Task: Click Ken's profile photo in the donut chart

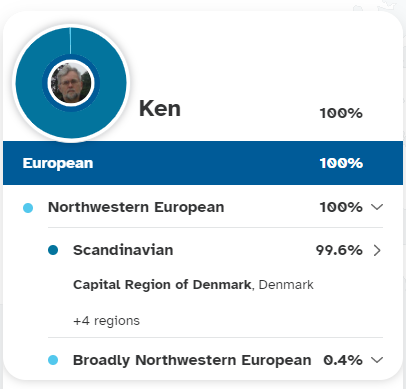Action: click(71, 83)
